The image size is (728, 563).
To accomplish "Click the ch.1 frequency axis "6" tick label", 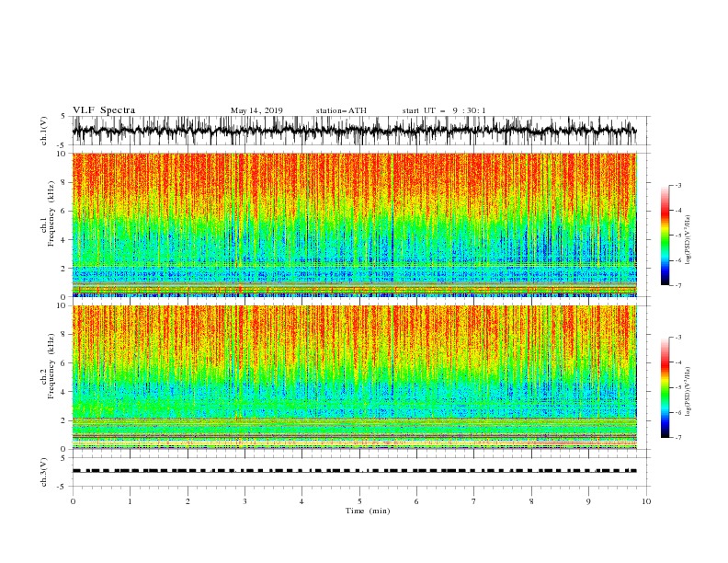I will click(64, 211).
